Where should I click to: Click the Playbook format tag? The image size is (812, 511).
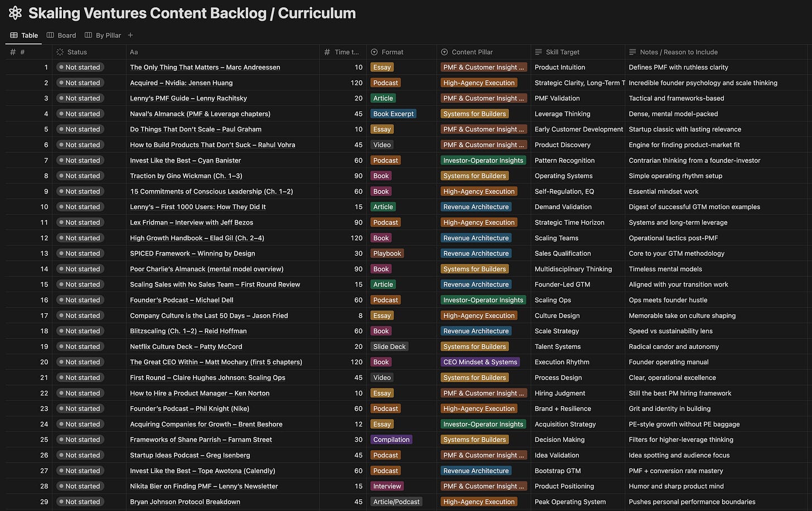pos(387,254)
